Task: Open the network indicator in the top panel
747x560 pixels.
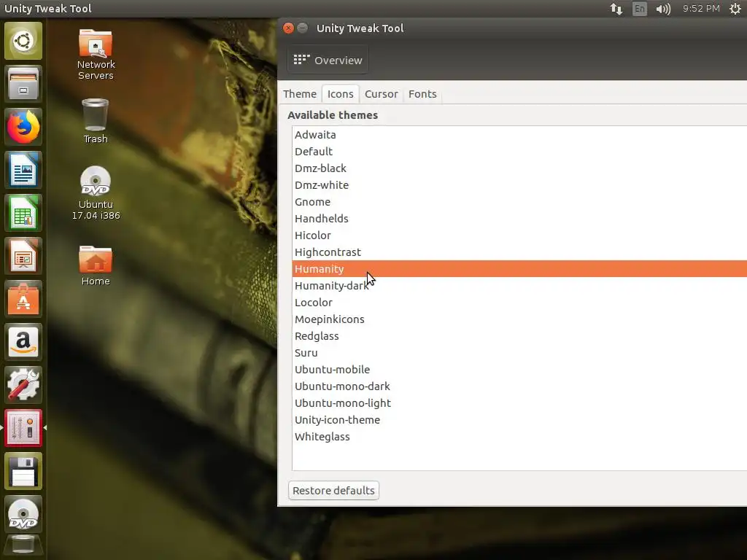Action: tap(616, 9)
